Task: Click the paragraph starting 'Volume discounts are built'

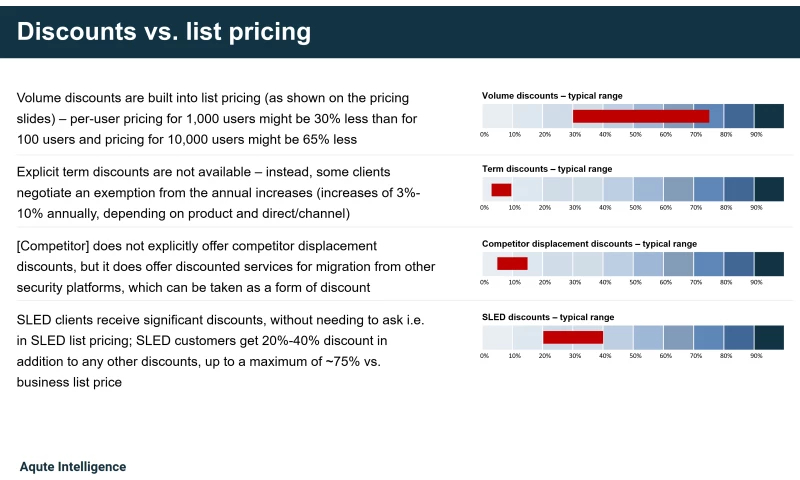Action: [217, 118]
